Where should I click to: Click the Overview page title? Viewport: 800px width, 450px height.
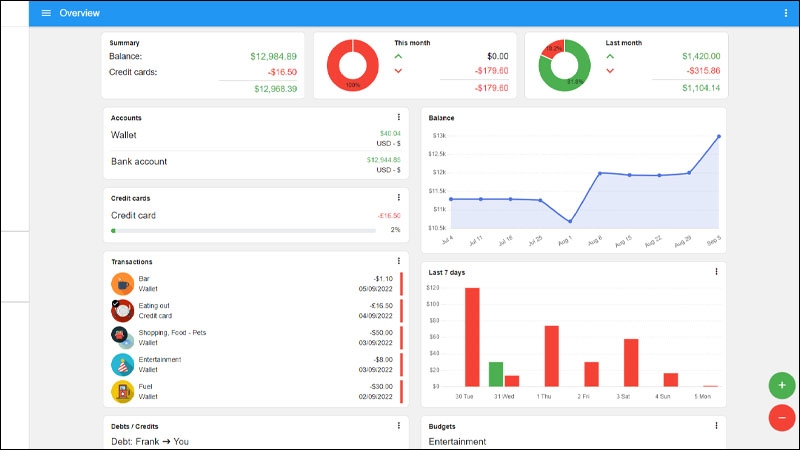[80, 13]
